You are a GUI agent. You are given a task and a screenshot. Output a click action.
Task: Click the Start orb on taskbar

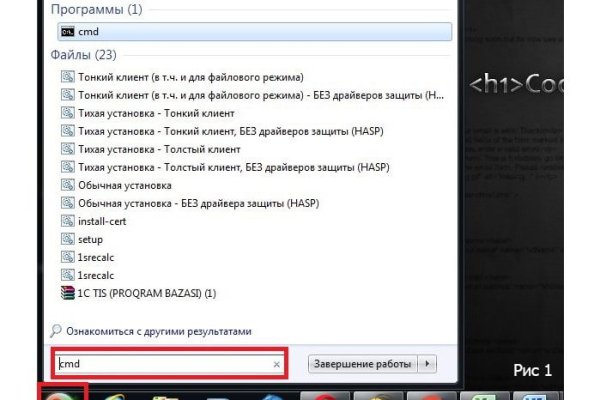[x=61, y=395]
